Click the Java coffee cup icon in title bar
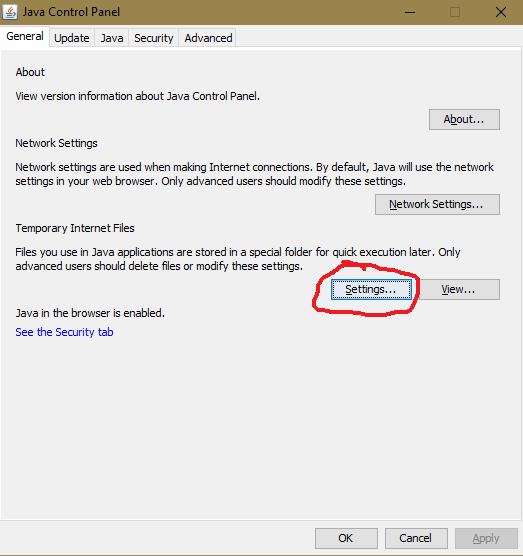Viewport: 523px width, 556px height. [x=10, y=12]
